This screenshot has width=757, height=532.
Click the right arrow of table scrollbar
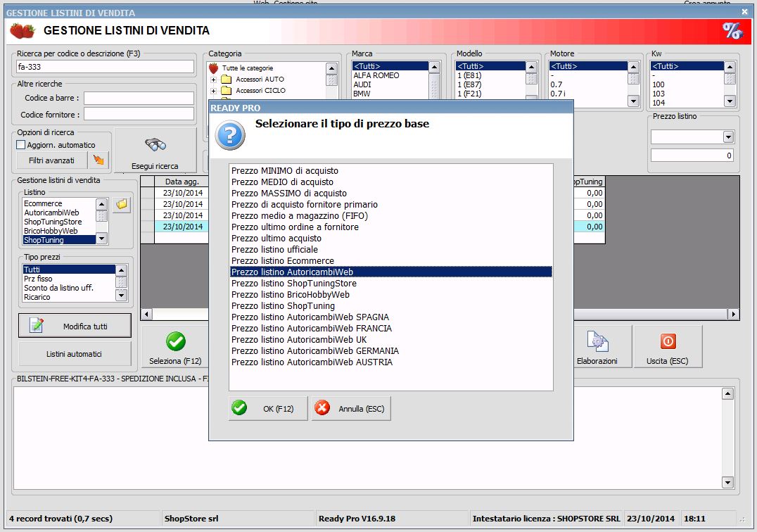(733, 315)
